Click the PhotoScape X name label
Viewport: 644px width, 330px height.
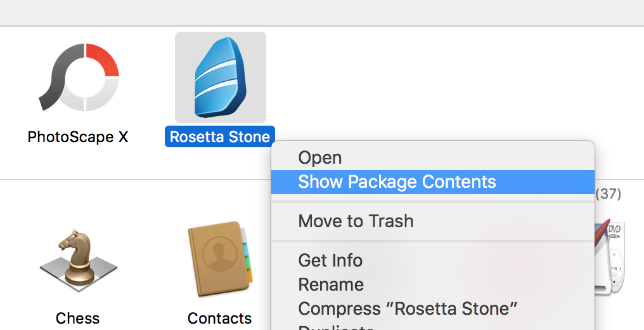78,136
